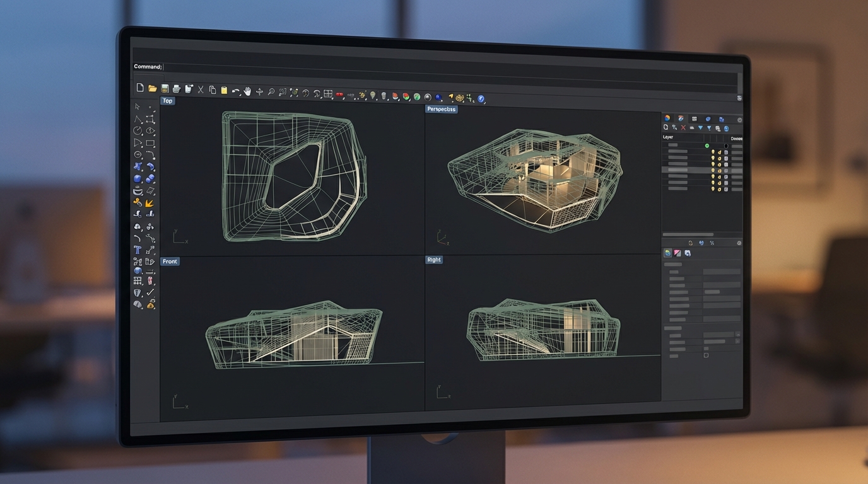Switch to the Front viewport label

(x=170, y=262)
